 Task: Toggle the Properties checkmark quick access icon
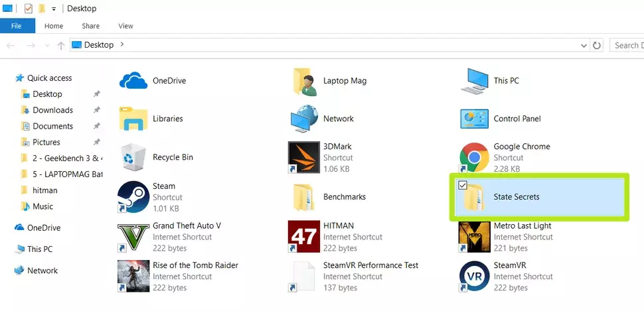click(29, 8)
